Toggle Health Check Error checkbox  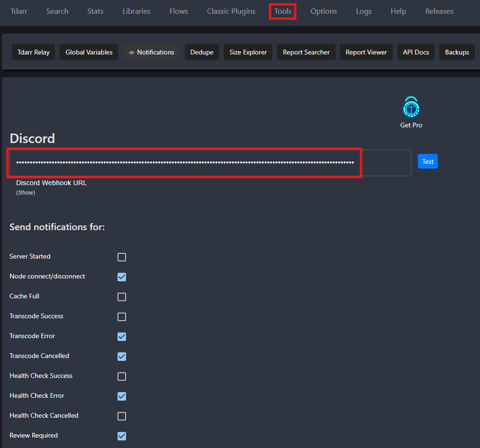tap(121, 396)
